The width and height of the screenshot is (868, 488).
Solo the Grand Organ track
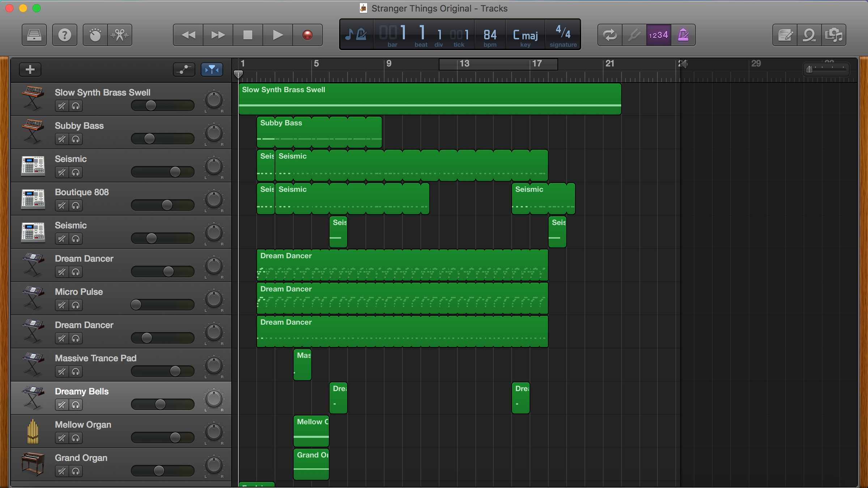click(76, 471)
